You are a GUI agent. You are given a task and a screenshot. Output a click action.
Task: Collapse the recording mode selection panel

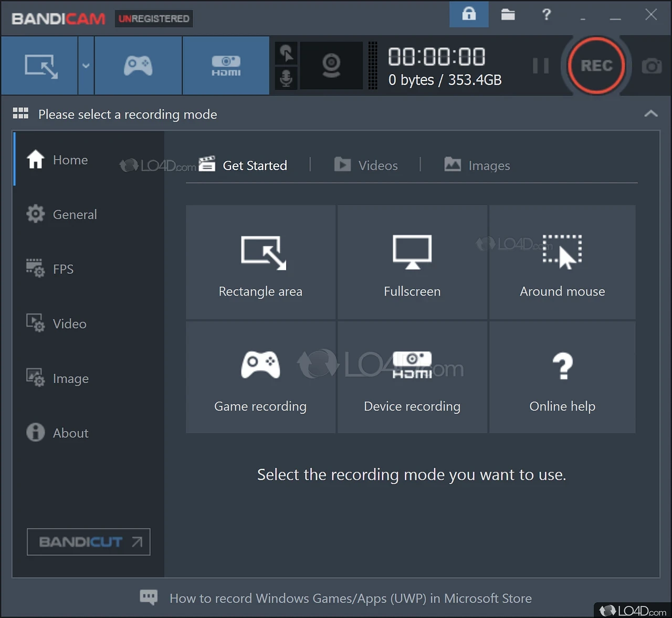[x=650, y=113]
